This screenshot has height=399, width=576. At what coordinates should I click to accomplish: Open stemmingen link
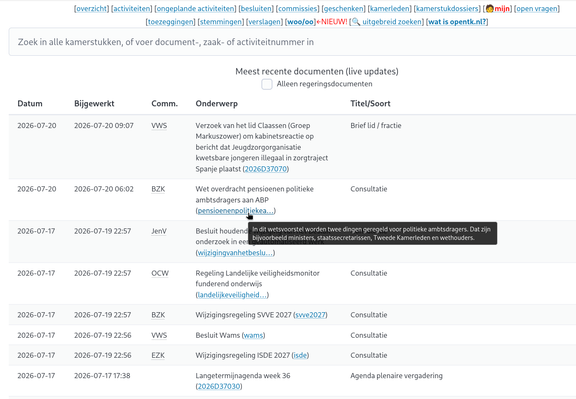coord(221,22)
